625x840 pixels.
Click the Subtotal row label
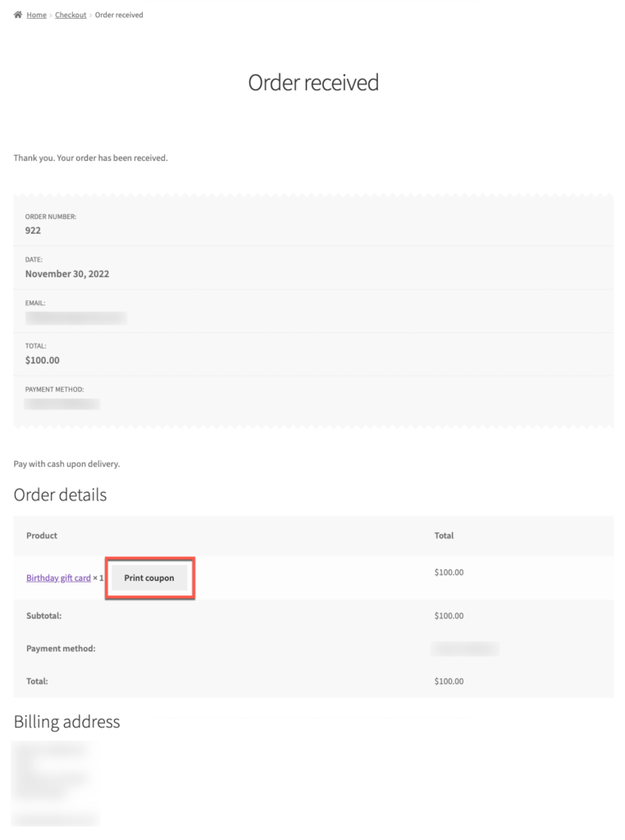(44, 615)
